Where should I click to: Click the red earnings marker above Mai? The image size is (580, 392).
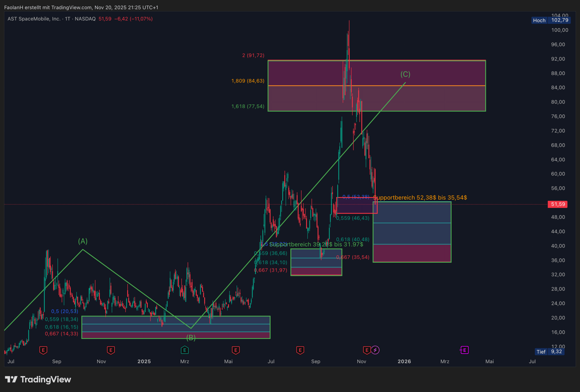[x=236, y=350]
